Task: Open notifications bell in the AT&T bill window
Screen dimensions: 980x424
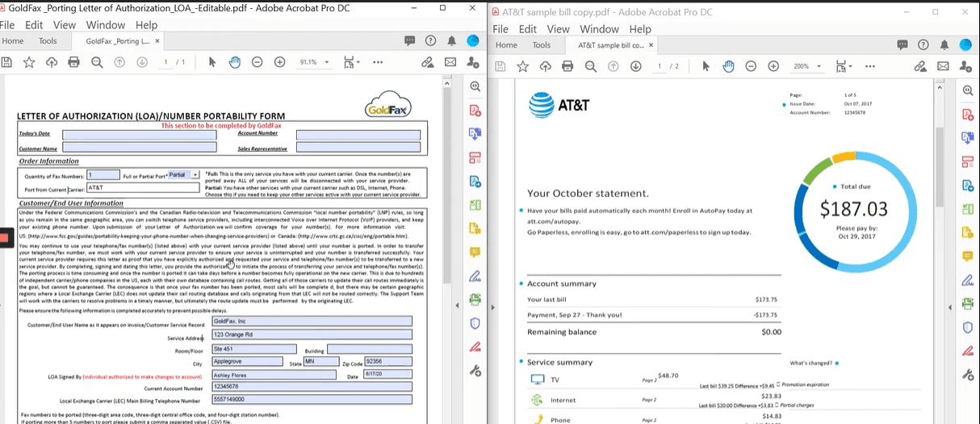Action: tap(944, 45)
